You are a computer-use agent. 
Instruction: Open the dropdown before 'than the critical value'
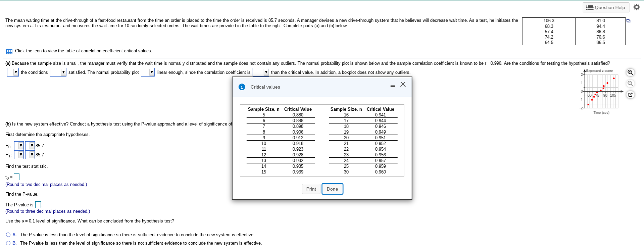(x=261, y=72)
